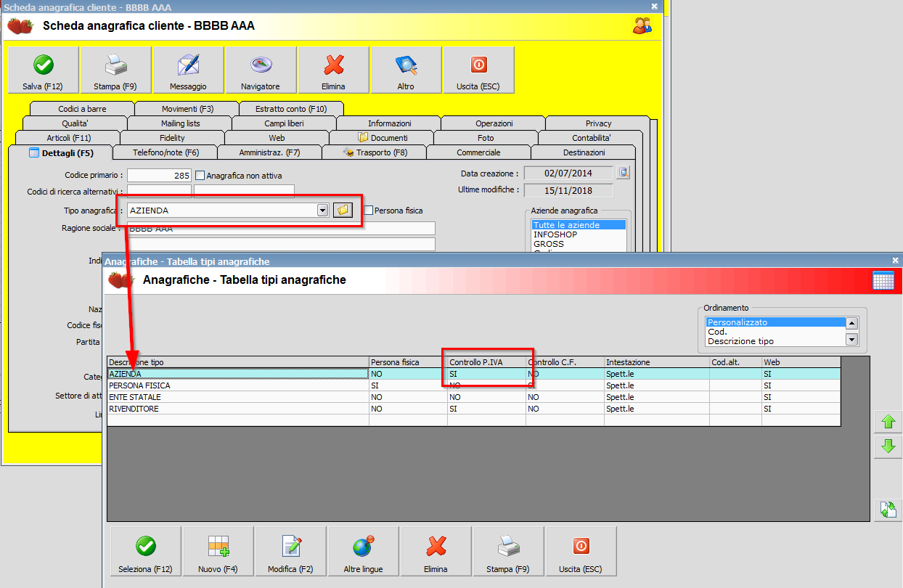Screen dimensions: 903x588
Task: Open Operazioni tab
Action: point(494,123)
